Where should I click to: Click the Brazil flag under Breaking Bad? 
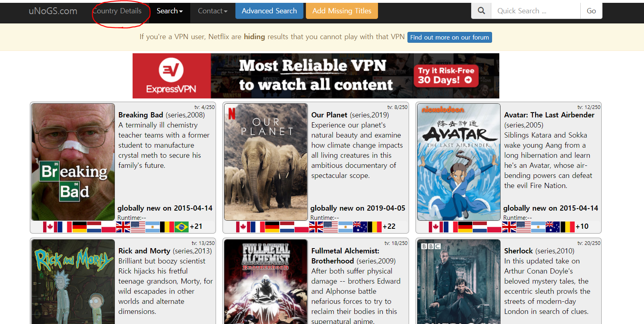pyautogui.click(x=181, y=227)
